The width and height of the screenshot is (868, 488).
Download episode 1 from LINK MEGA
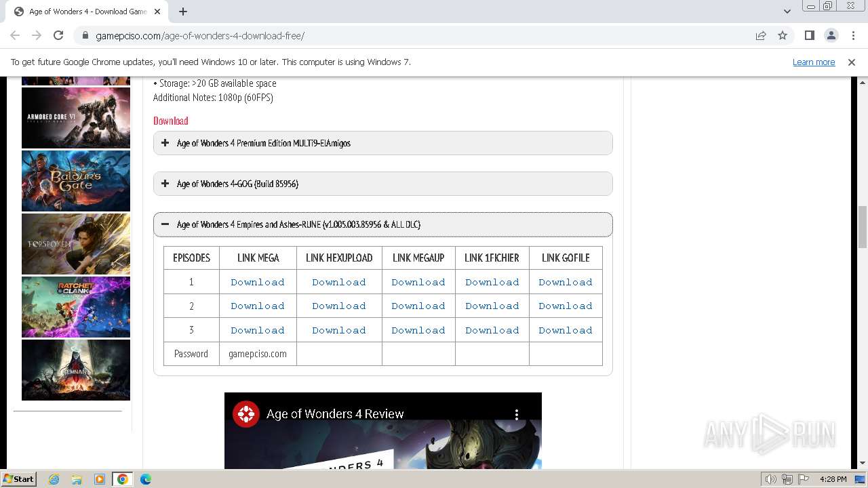click(x=258, y=282)
